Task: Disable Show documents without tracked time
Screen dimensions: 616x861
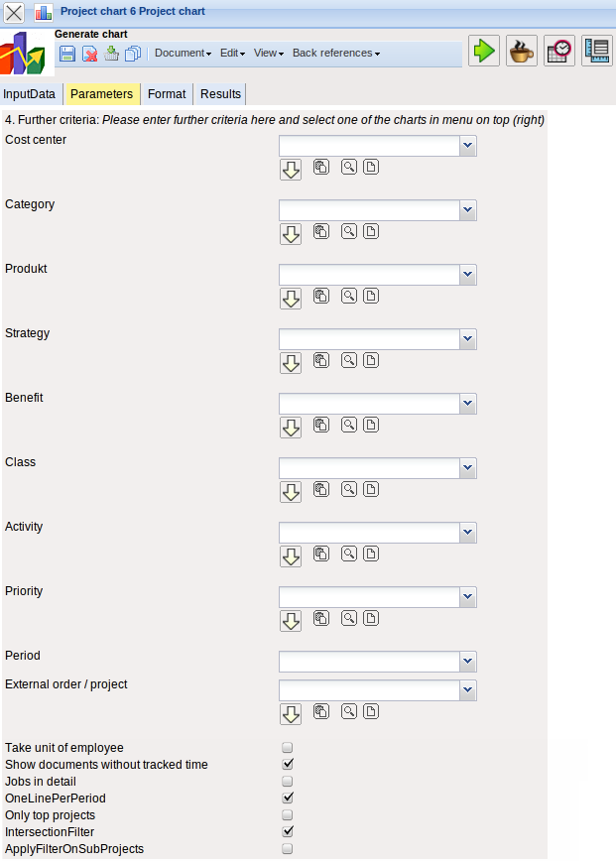Action: click(x=287, y=764)
